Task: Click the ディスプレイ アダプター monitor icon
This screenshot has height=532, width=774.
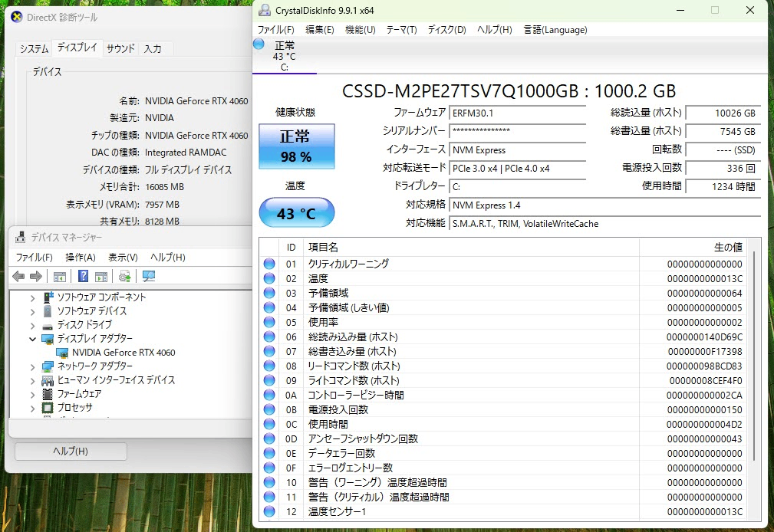Action: pos(48,339)
